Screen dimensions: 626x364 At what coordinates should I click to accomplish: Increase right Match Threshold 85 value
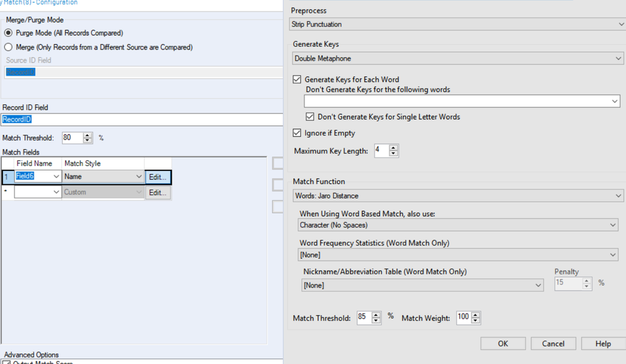(x=376, y=315)
